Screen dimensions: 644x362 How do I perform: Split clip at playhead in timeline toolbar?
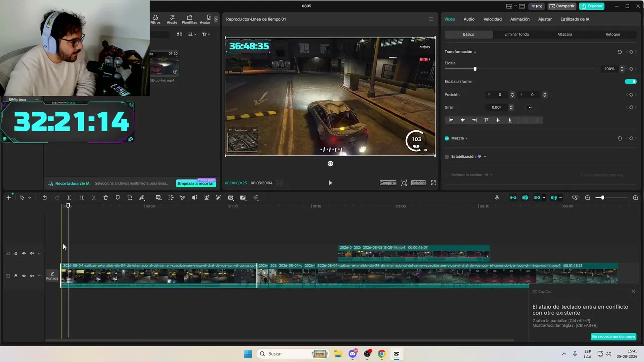coord(69,198)
